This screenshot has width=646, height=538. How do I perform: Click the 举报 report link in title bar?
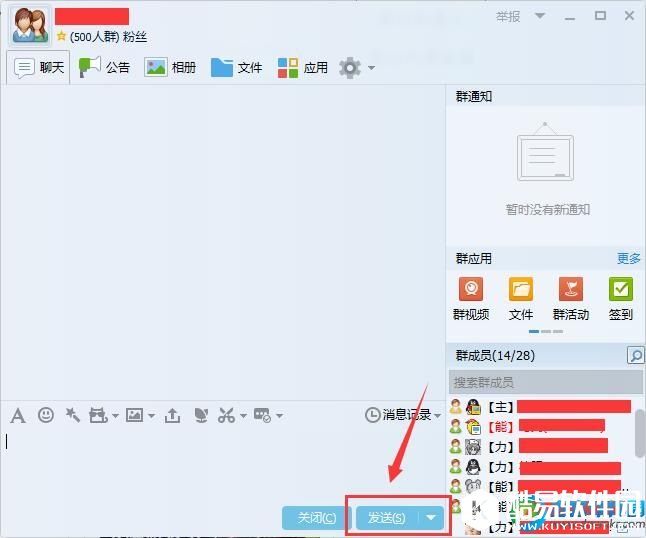click(508, 16)
